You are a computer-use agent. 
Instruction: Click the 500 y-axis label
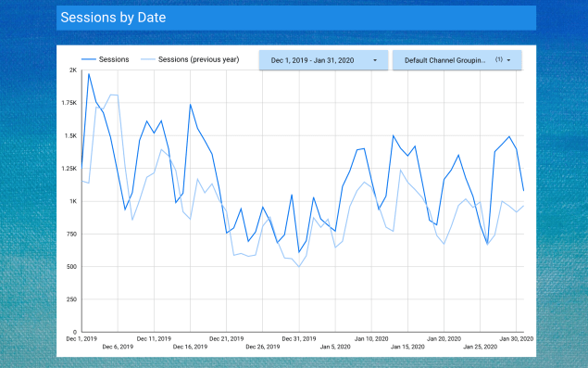point(72,267)
